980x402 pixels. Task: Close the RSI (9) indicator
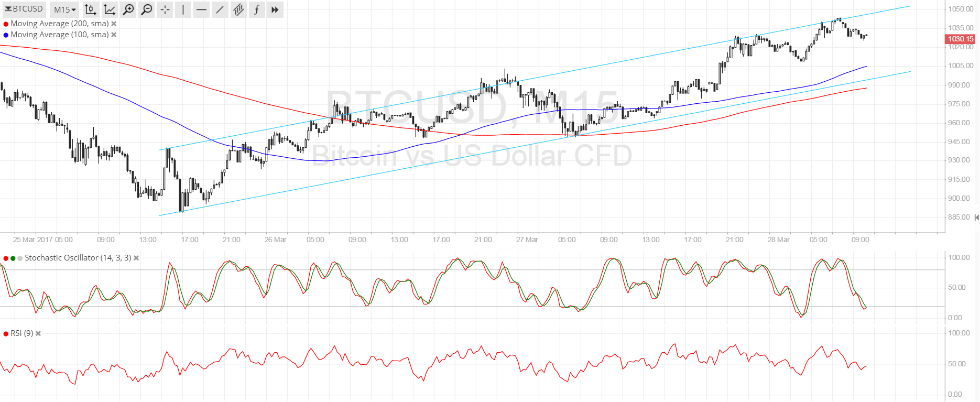tap(38, 333)
